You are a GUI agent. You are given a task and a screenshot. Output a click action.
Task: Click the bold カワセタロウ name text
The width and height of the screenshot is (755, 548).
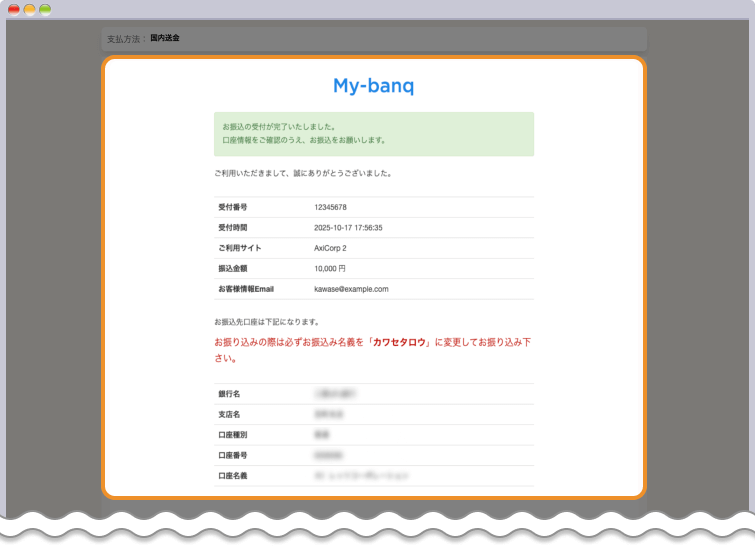pos(400,342)
